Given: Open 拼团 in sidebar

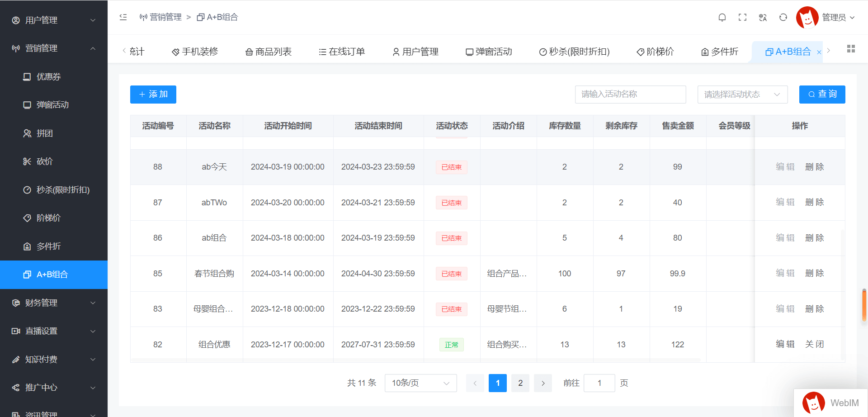Looking at the screenshot, I should 54,133.
